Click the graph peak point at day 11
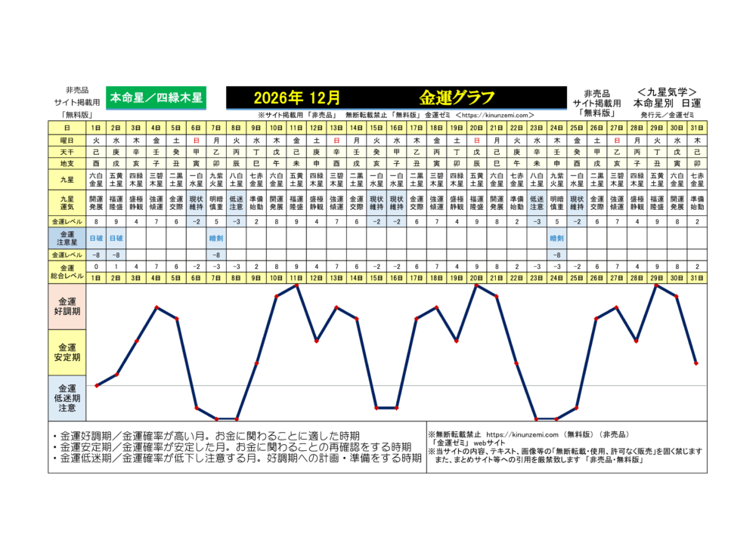The width and height of the screenshot is (756, 534). tap(296, 285)
